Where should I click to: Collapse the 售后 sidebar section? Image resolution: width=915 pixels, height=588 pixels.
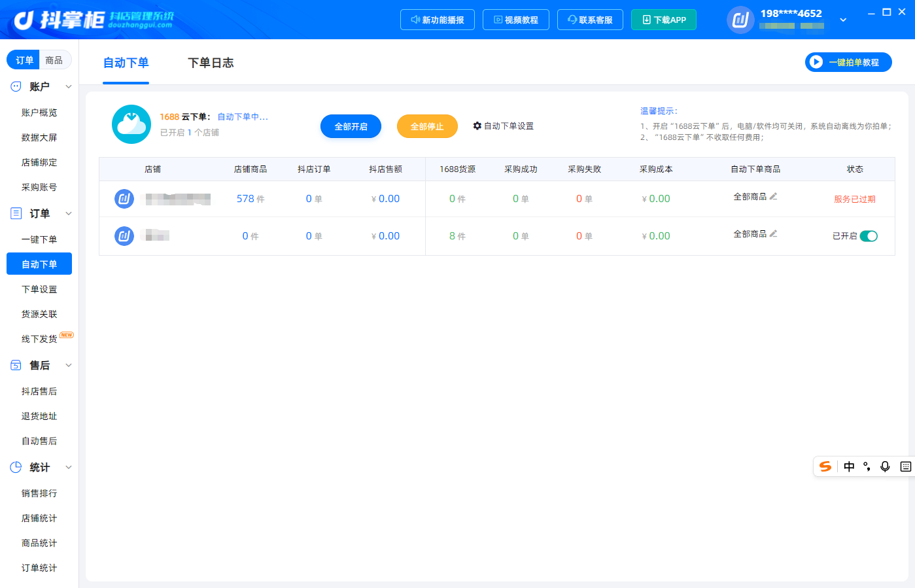69,365
